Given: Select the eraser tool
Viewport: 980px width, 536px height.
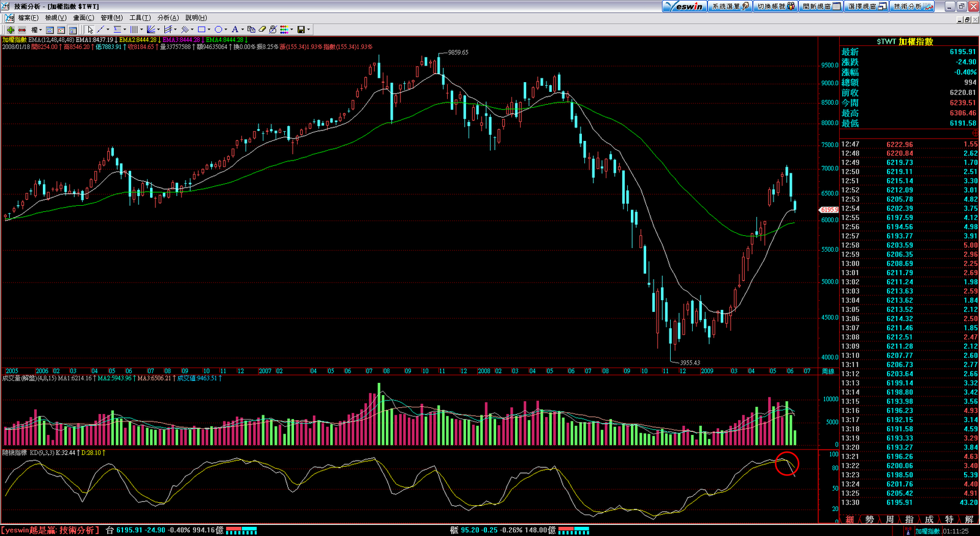Looking at the screenshot, I should point(262,29).
